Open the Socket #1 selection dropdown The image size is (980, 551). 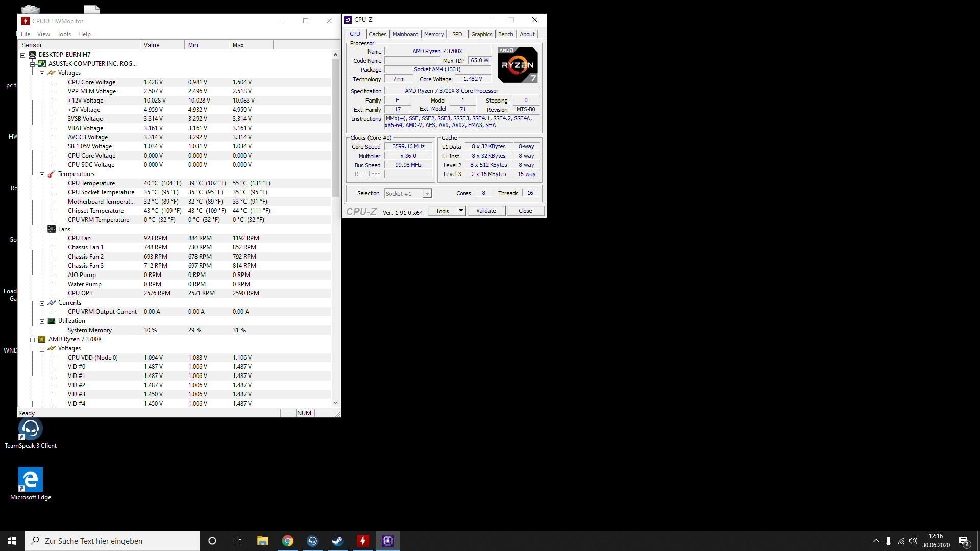(427, 194)
